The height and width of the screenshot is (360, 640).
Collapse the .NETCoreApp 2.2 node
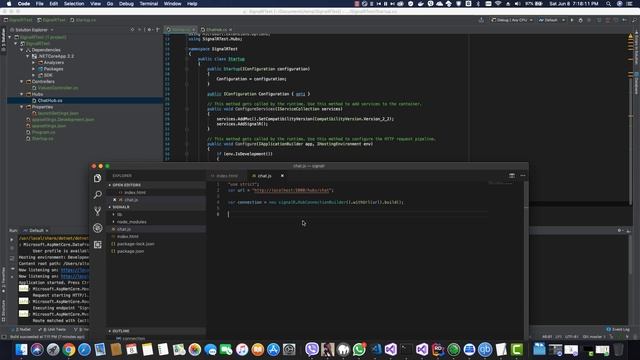[28, 56]
